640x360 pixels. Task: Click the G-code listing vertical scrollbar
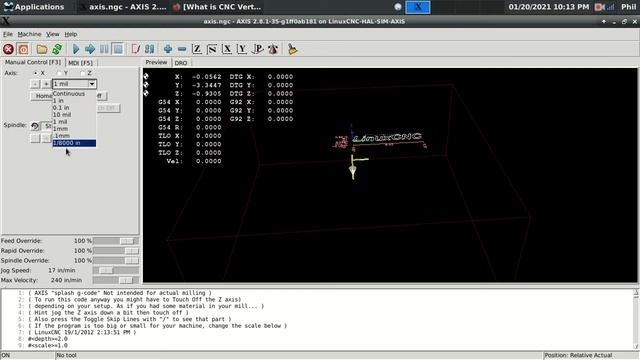[636, 319]
